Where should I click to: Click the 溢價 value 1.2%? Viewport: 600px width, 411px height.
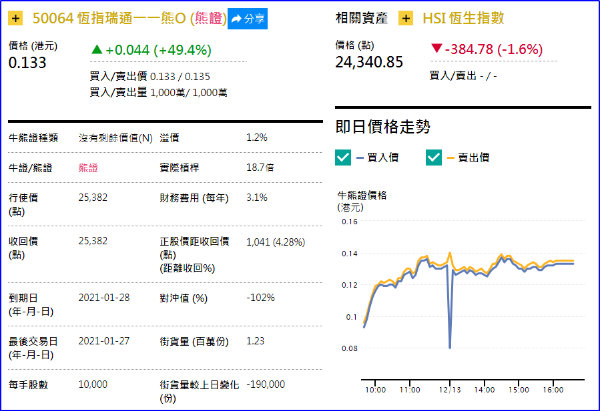257,137
